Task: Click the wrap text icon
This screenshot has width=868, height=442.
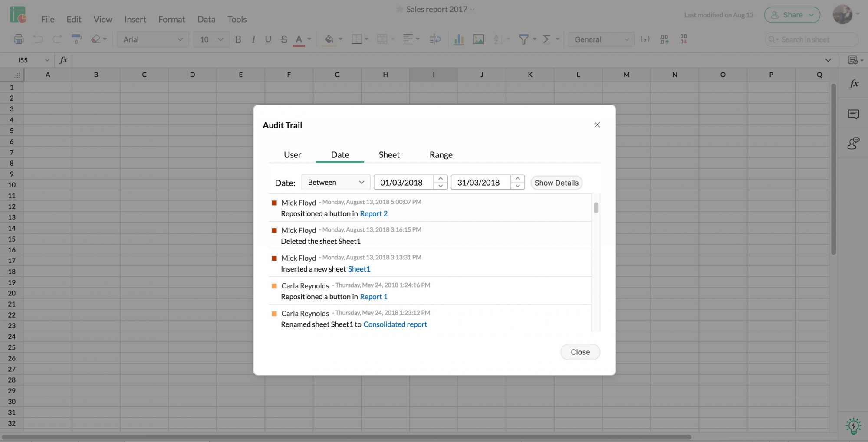Action: click(x=435, y=39)
